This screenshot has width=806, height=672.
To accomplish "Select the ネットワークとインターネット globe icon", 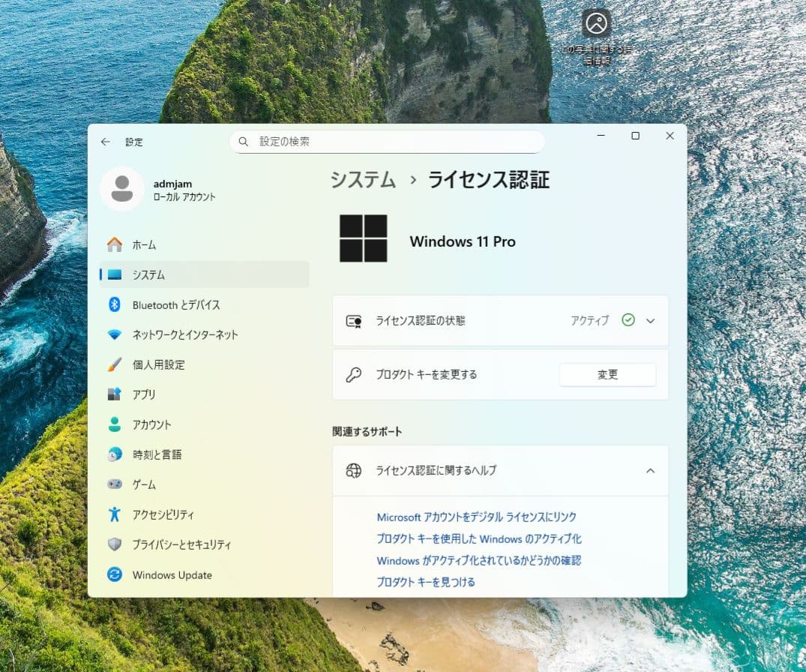I will [x=115, y=334].
